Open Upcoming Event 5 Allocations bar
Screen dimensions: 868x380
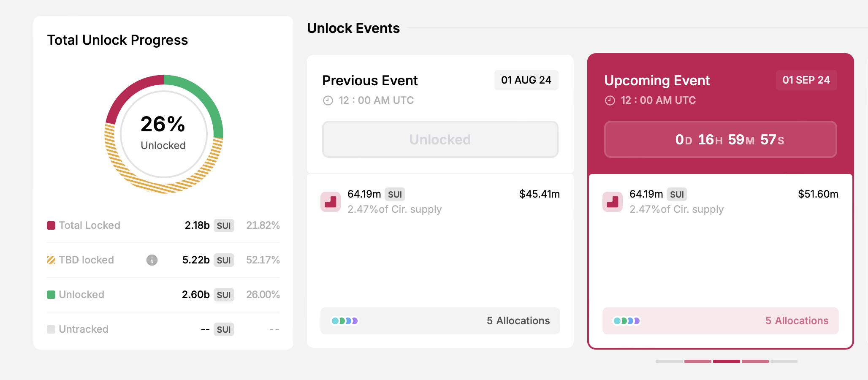pyautogui.click(x=720, y=321)
